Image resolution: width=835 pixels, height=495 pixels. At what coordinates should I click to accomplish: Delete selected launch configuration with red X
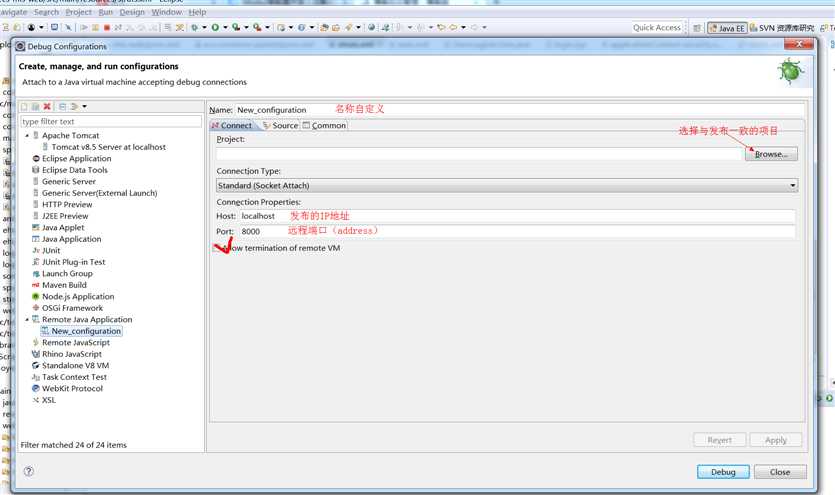[47, 107]
